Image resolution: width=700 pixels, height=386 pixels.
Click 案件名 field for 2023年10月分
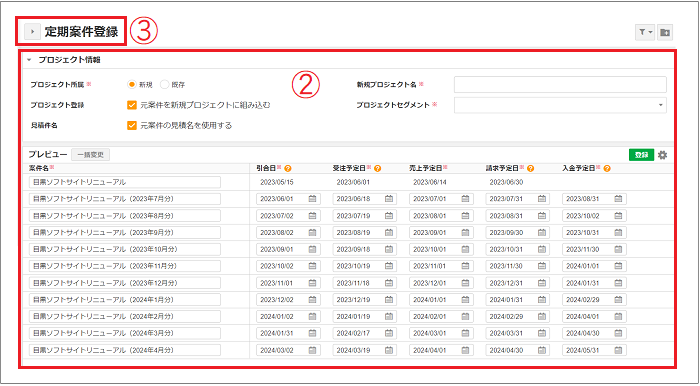[x=125, y=249]
